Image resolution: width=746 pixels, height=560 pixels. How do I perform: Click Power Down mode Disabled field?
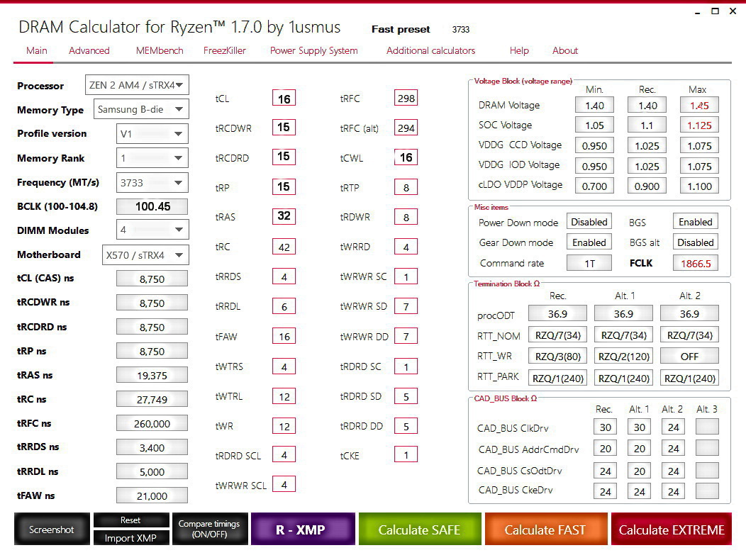pyautogui.click(x=589, y=222)
